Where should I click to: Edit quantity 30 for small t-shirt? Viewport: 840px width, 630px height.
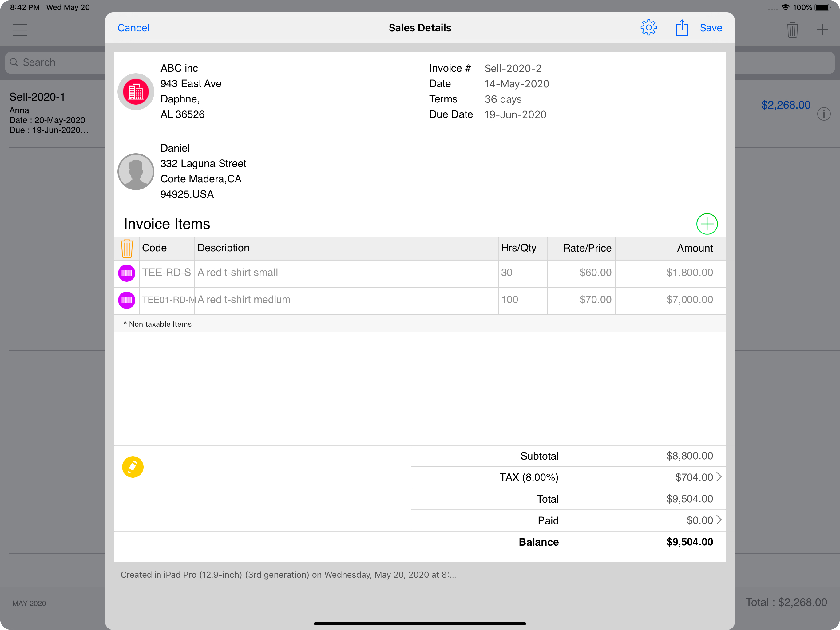pyautogui.click(x=522, y=273)
